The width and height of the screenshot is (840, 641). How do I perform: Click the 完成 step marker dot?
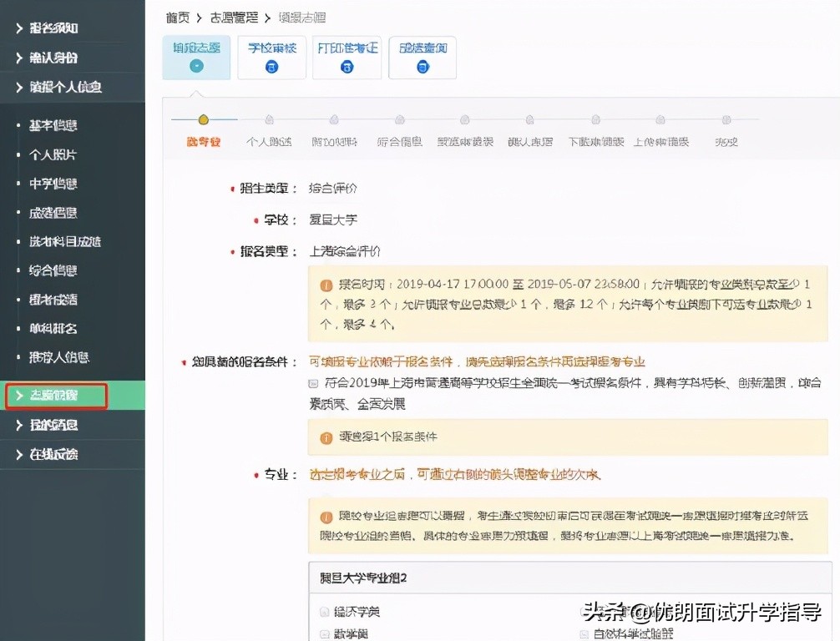[x=726, y=119]
